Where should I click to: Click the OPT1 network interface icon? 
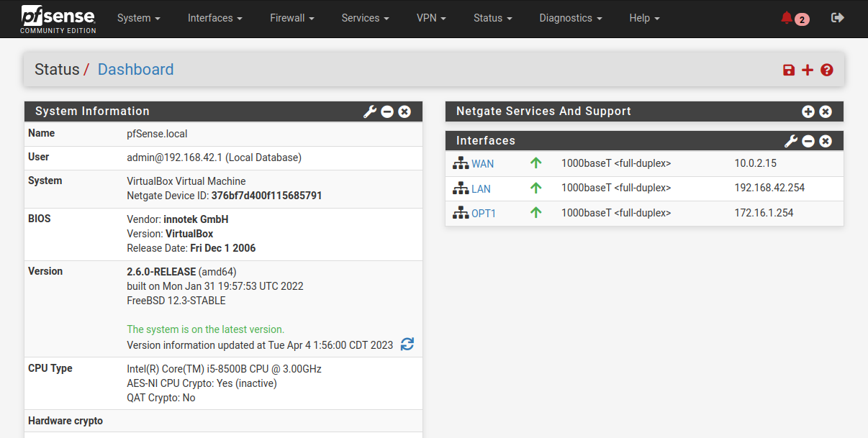coord(461,213)
